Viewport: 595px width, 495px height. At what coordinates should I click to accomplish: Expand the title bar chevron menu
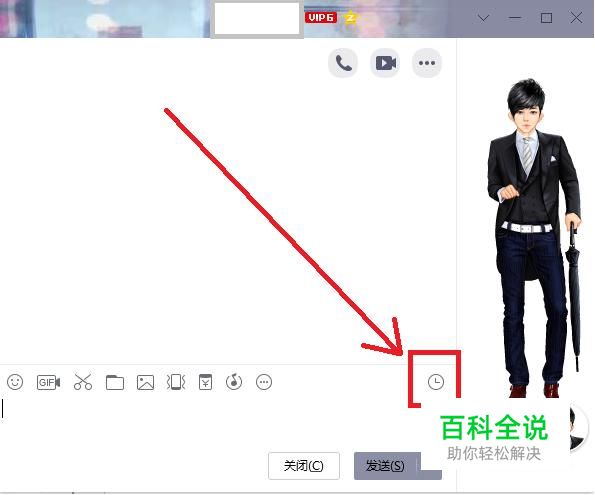(483, 18)
